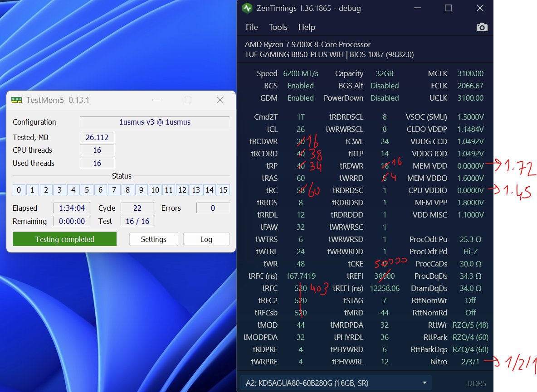Image resolution: width=537 pixels, height=392 pixels.
Task: Click the VSOC (SMU) value 1.3000V
Action: [x=471, y=117]
